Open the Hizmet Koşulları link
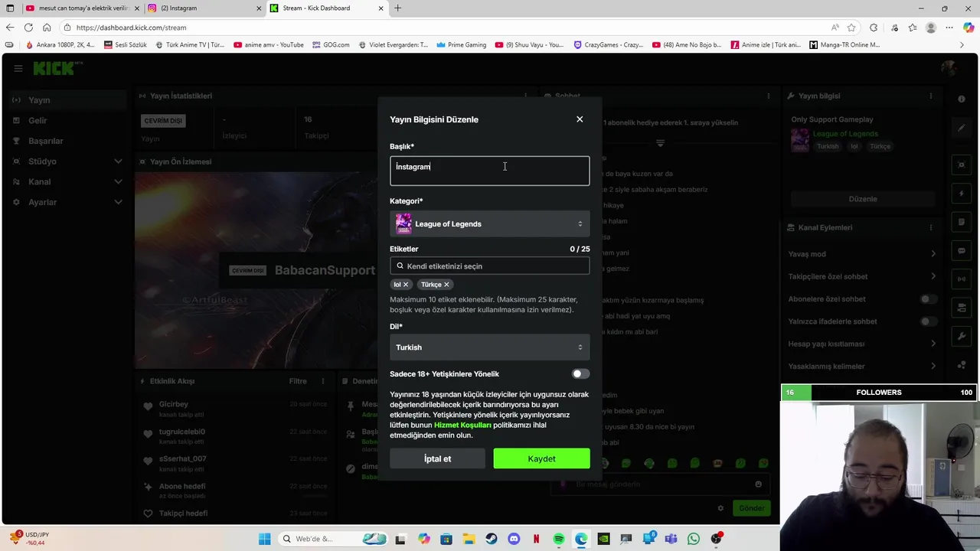 point(462,425)
